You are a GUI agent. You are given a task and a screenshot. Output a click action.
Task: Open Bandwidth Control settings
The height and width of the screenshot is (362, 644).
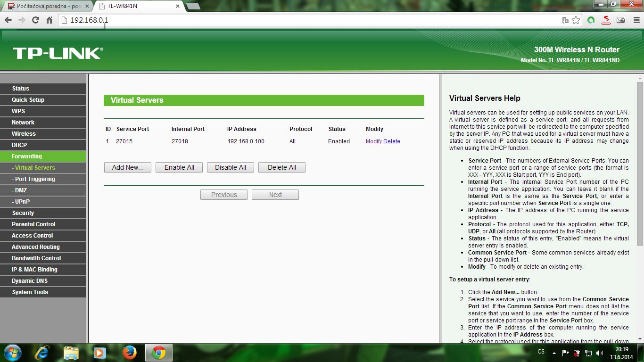point(43,258)
